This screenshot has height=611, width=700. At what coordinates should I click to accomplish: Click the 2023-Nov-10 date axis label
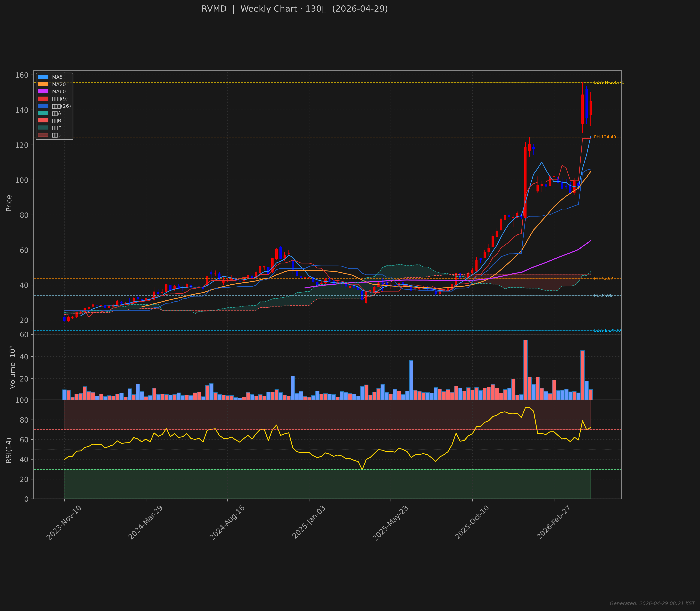(x=64, y=522)
